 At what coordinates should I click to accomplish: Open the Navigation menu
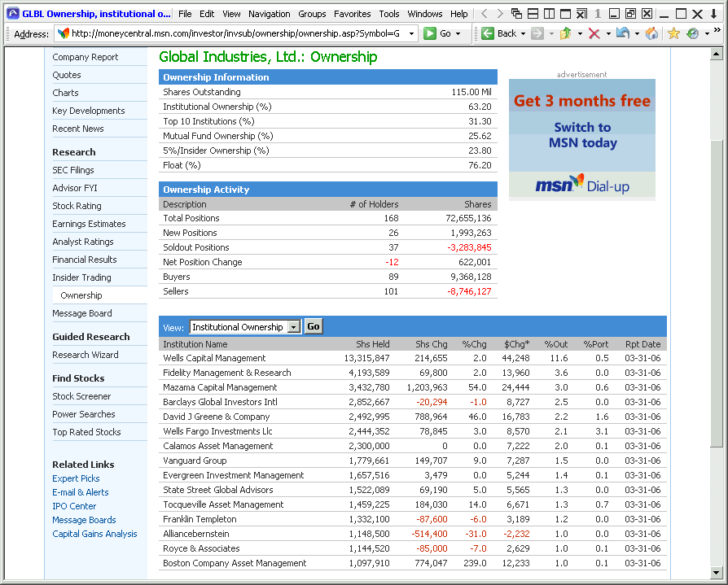point(269,14)
